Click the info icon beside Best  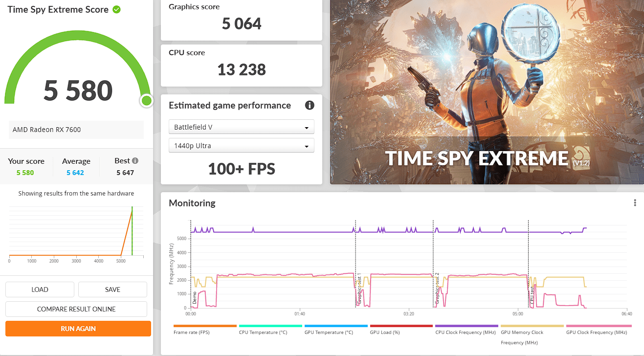click(135, 160)
